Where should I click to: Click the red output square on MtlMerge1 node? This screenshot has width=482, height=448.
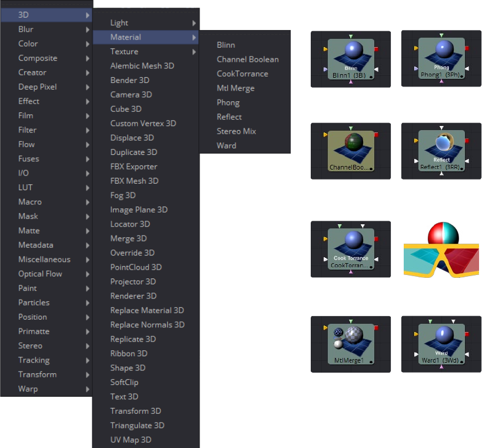pos(376,328)
